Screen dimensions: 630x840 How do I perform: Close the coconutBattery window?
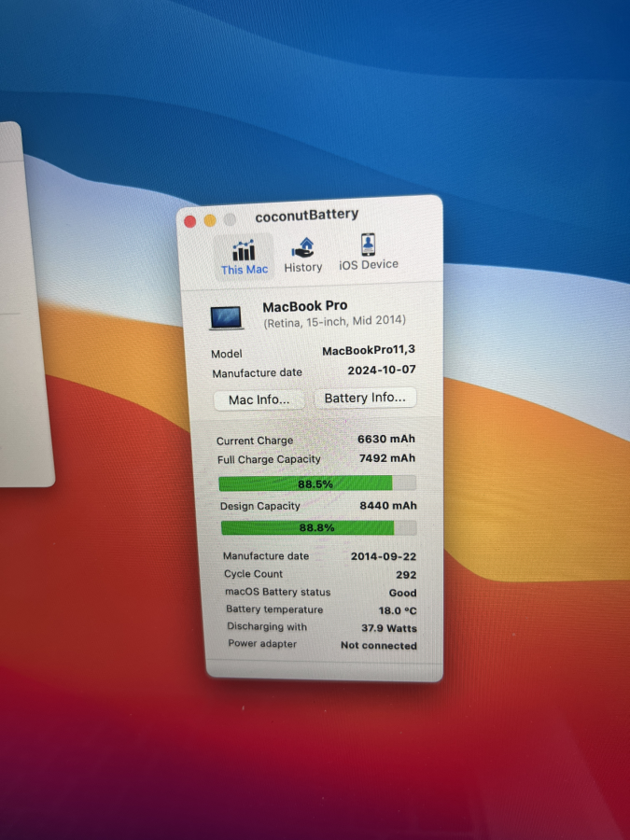[189, 222]
